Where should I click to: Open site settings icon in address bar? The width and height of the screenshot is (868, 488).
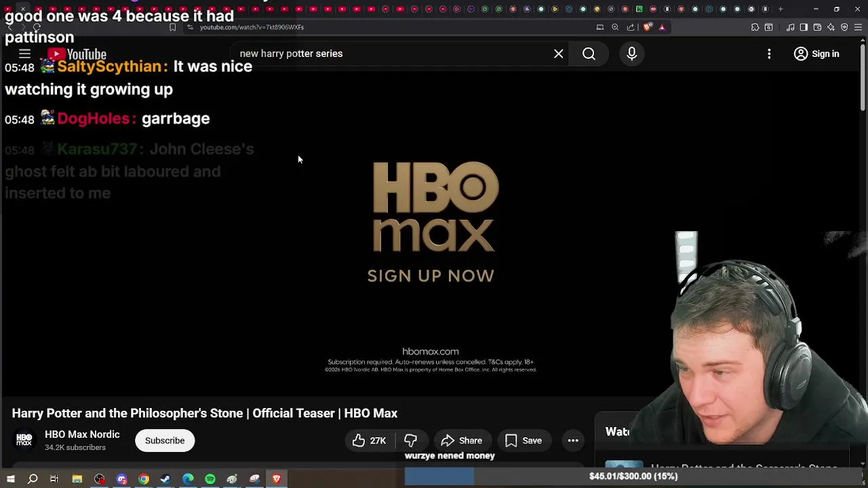190,27
